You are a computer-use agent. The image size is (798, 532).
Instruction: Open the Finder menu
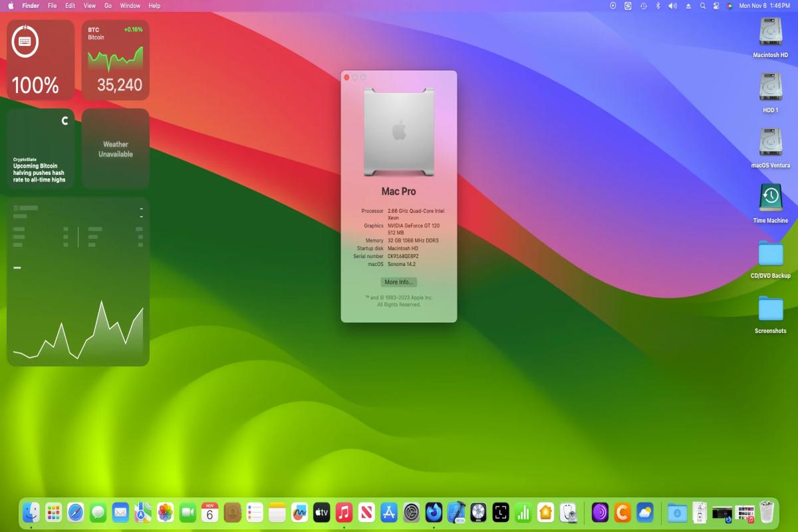point(31,5)
